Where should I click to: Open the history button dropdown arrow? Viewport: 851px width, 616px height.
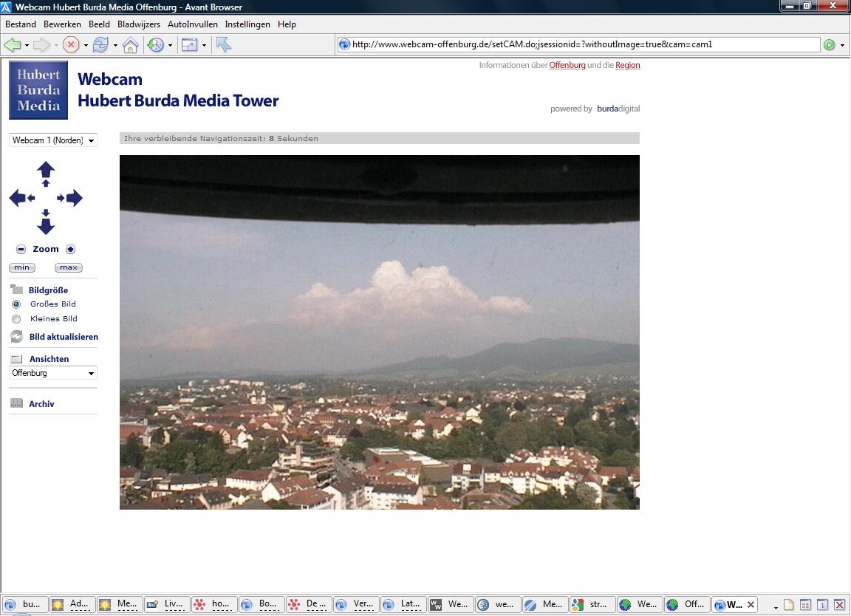pos(171,45)
